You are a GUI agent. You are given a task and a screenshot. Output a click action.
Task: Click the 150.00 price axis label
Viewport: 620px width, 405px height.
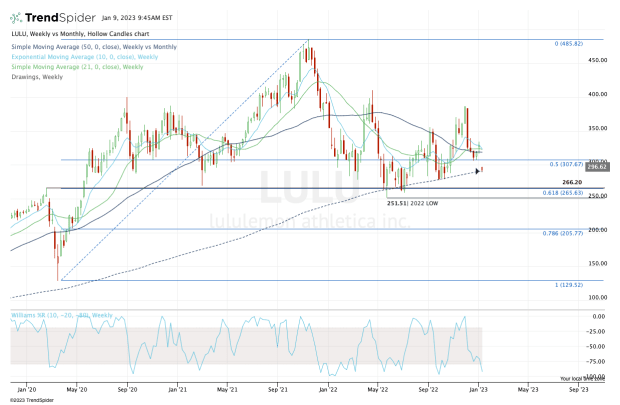click(x=597, y=263)
